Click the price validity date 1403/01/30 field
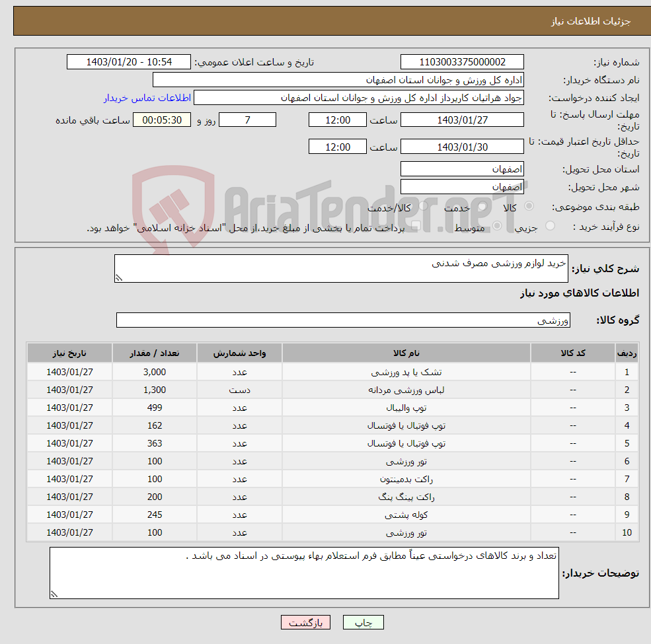The height and width of the screenshot is (644, 651). pos(462,147)
